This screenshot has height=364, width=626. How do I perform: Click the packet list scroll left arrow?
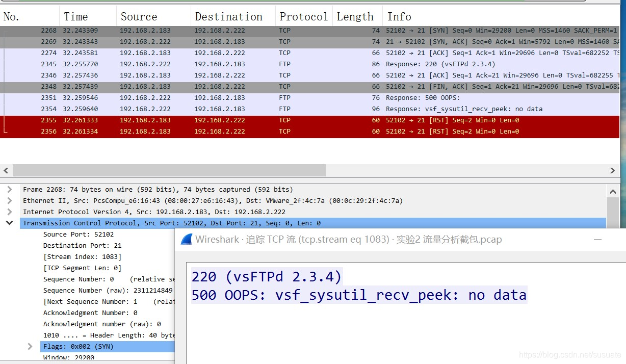[x=6, y=170]
